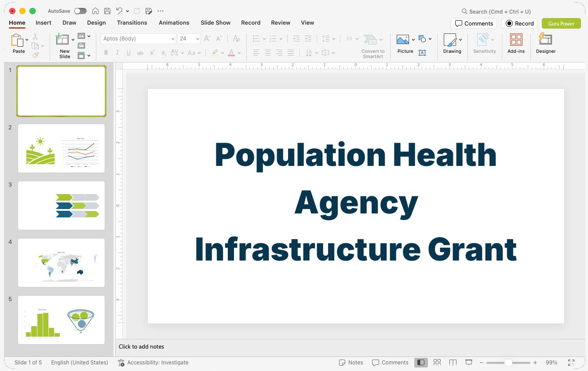Viewport: 588px width, 371px height.
Task: Open the Section dropdown
Action: pos(84,55)
